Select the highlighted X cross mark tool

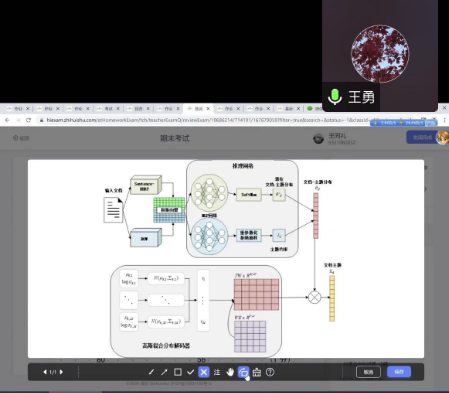204,372
